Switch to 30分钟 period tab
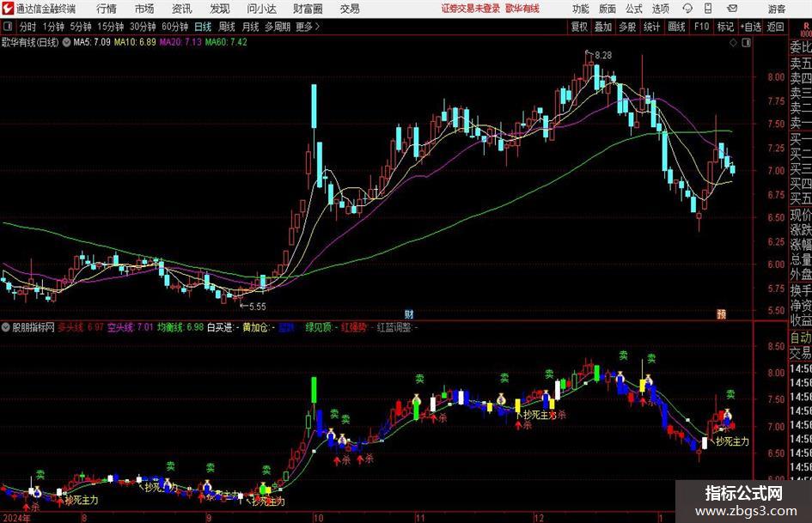Viewport: 812px width, 523px height. coord(143,27)
